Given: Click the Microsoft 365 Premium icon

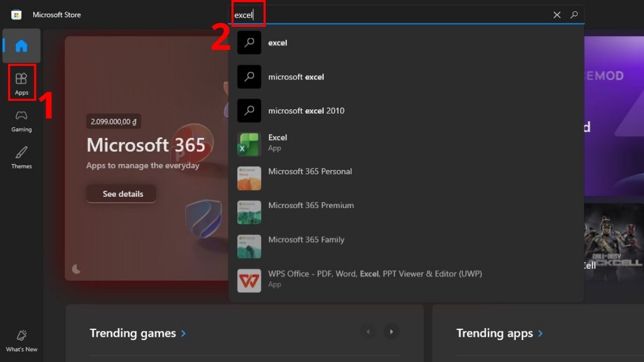Looking at the screenshot, I should (248, 212).
